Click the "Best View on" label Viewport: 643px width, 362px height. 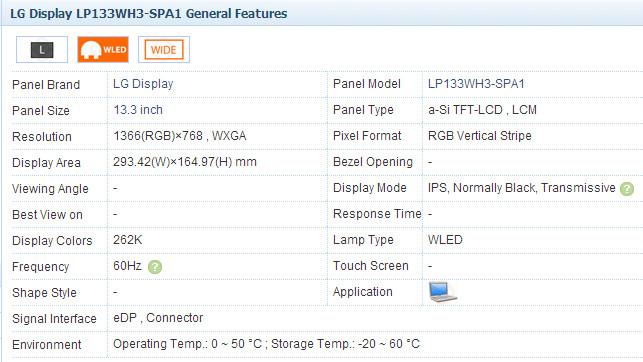47,215
